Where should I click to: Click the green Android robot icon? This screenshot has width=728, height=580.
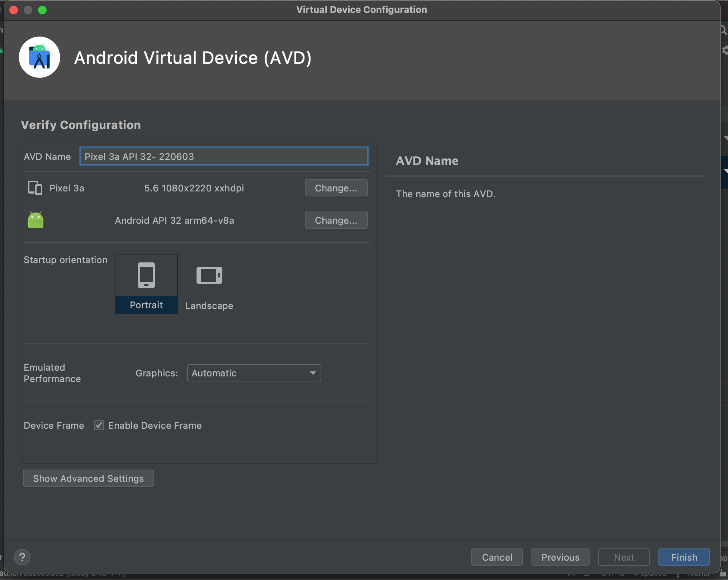(x=36, y=220)
